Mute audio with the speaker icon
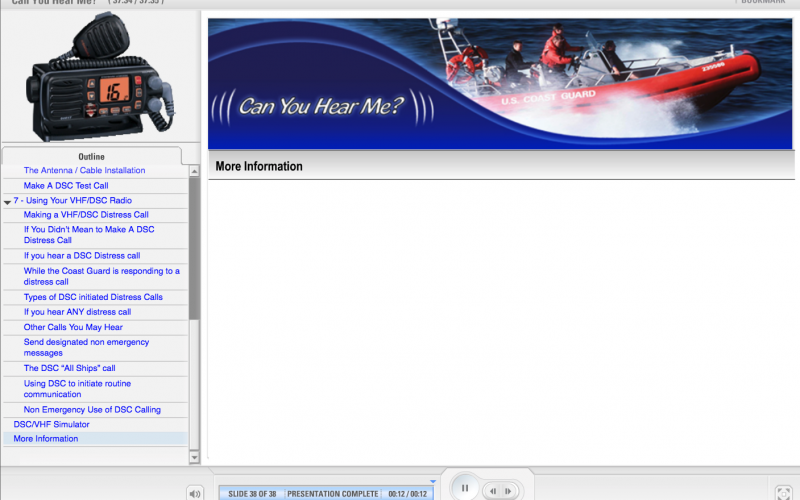 click(x=195, y=493)
